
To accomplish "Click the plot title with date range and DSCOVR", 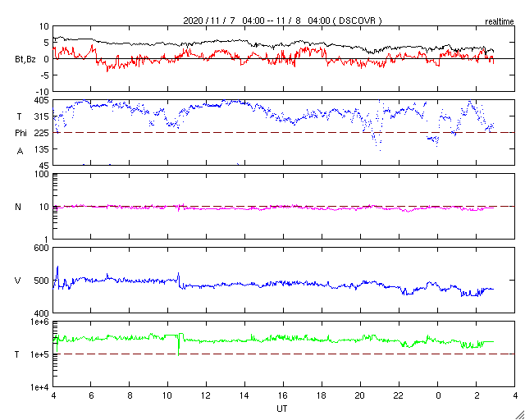I will point(282,21).
